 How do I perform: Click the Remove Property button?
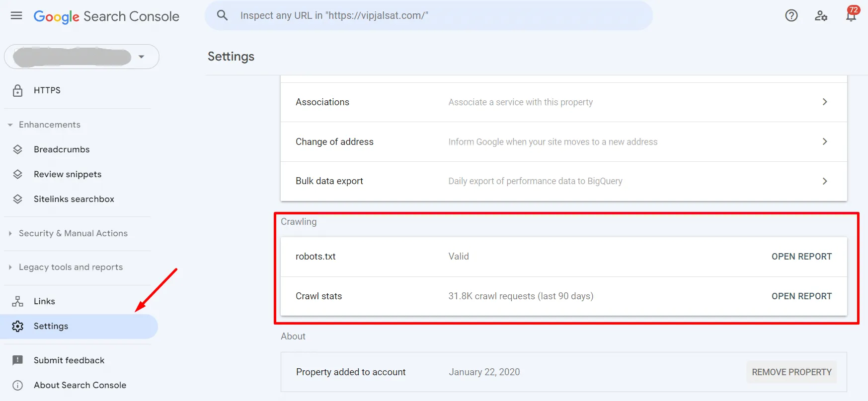click(x=791, y=372)
